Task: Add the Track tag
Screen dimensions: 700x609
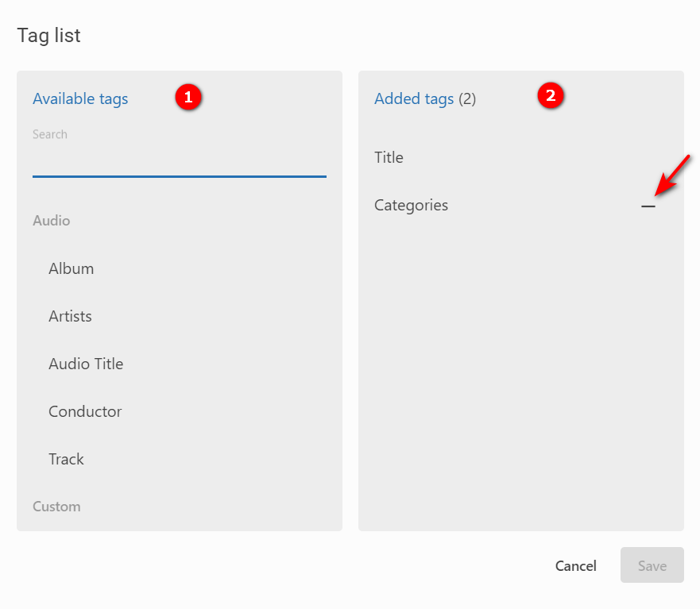Action: 67,459
